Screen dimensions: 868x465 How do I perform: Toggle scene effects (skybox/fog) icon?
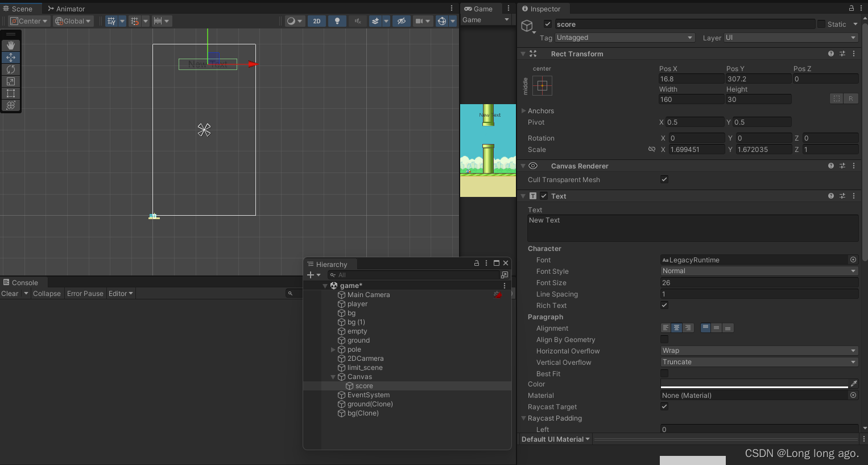click(x=375, y=21)
